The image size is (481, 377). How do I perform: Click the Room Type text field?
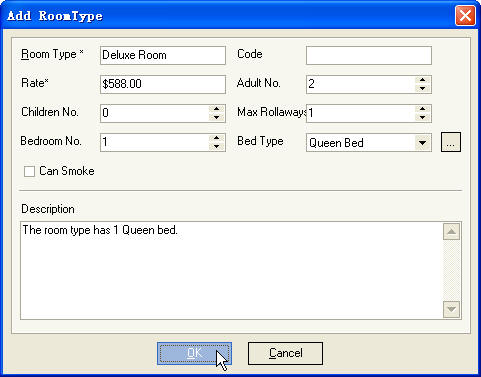point(163,55)
